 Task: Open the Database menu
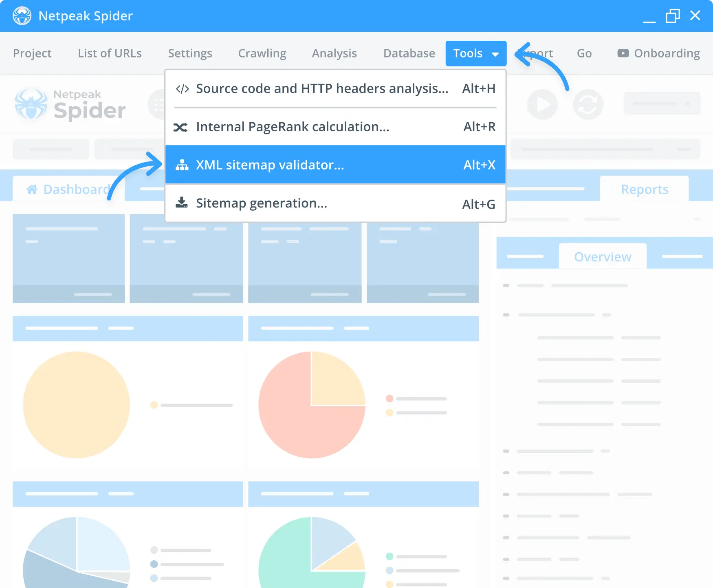click(x=409, y=53)
